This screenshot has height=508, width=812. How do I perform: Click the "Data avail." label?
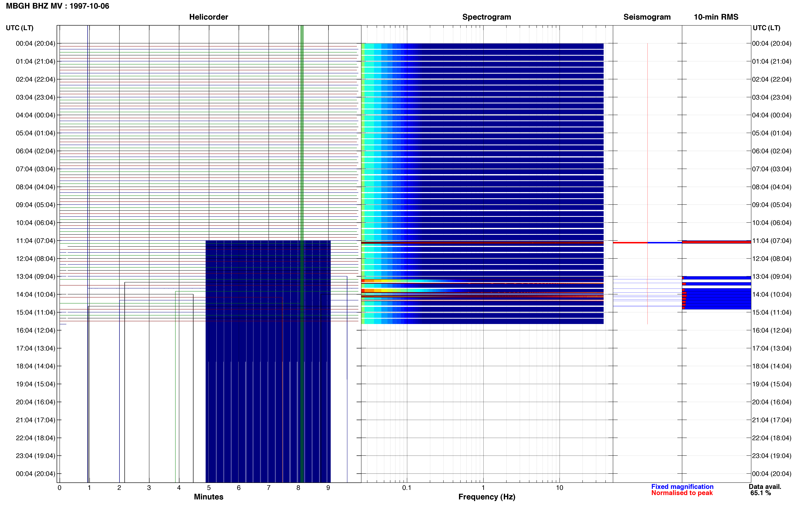(765, 486)
